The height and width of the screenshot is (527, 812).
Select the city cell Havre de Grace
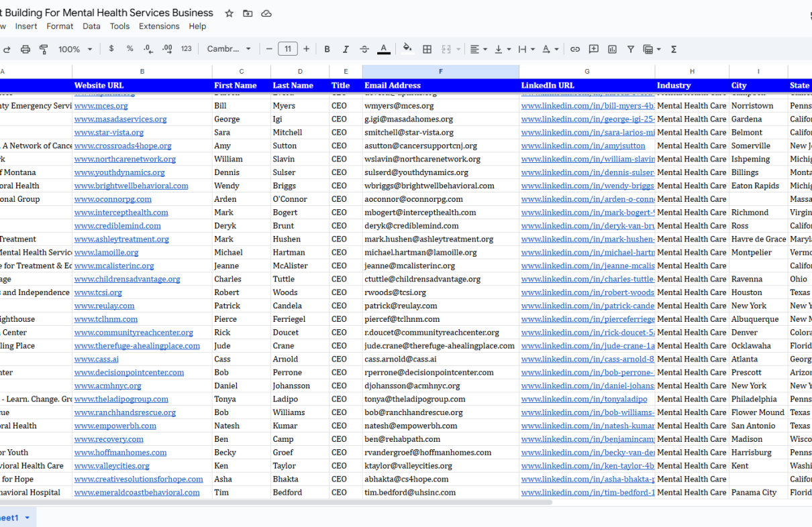pos(759,239)
